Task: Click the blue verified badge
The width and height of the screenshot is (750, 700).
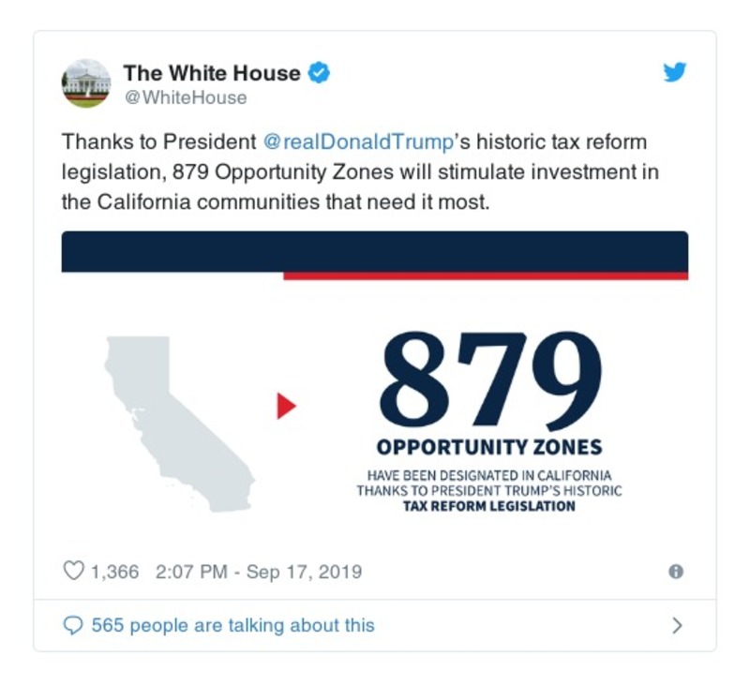Action: click(319, 73)
